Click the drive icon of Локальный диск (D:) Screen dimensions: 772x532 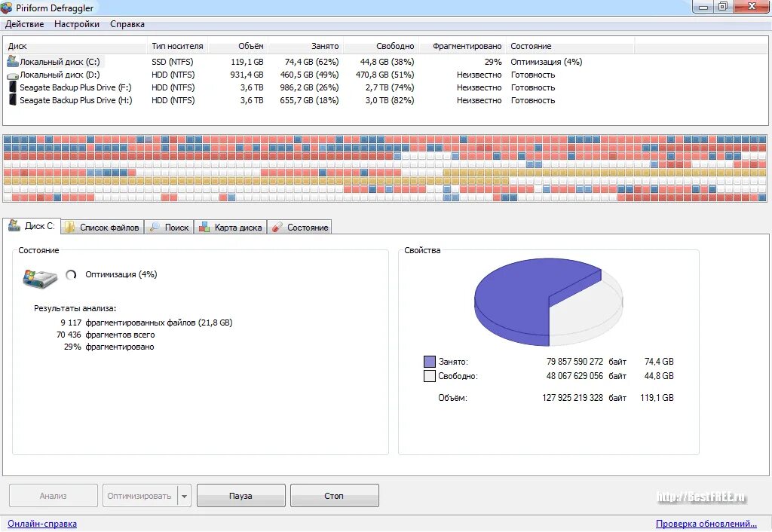coord(12,75)
